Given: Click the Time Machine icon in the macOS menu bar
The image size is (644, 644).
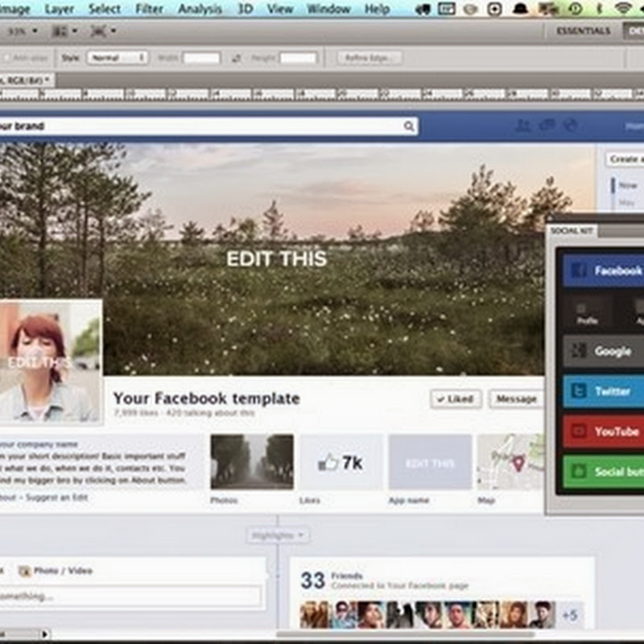Looking at the screenshot, I should 575,8.
